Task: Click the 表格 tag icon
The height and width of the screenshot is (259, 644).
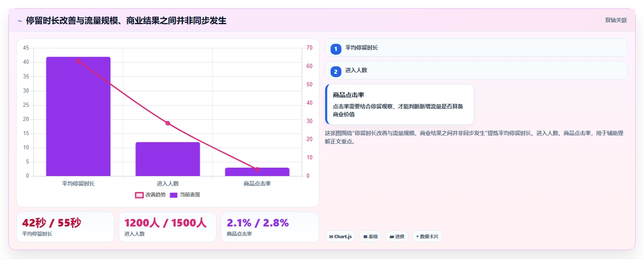Action: tap(365, 237)
